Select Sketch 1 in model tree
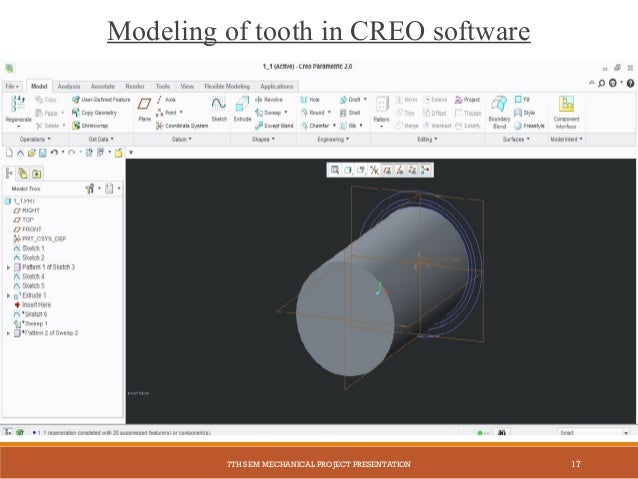 point(29,248)
